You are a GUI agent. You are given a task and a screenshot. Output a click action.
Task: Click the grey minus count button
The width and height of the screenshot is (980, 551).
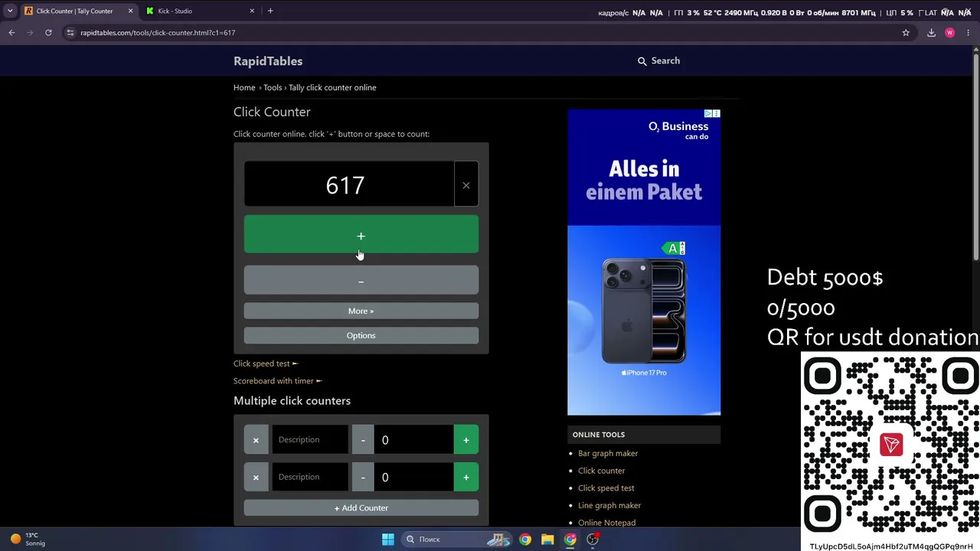[x=361, y=281]
